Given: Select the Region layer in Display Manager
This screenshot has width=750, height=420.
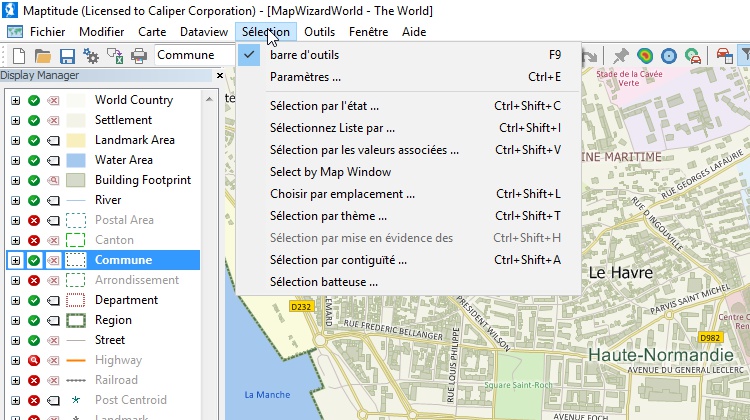Looking at the screenshot, I should pos(113,320).
